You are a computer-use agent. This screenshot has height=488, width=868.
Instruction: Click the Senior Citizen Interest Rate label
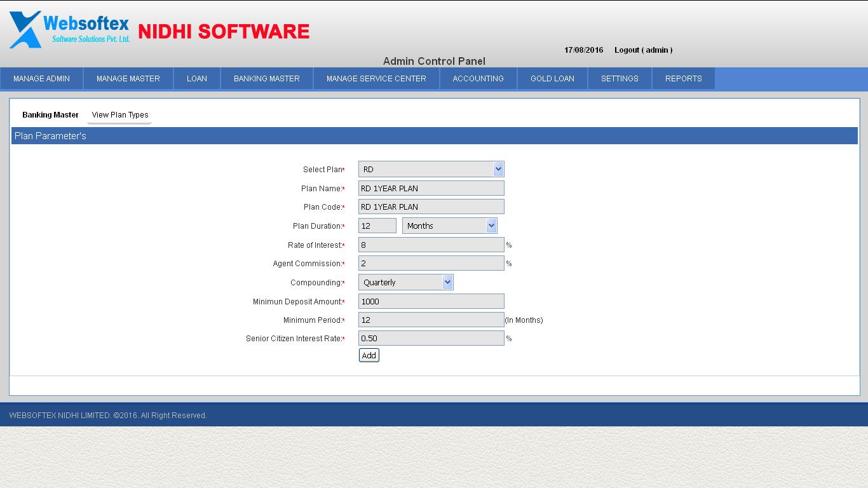(x=294, y=339)
